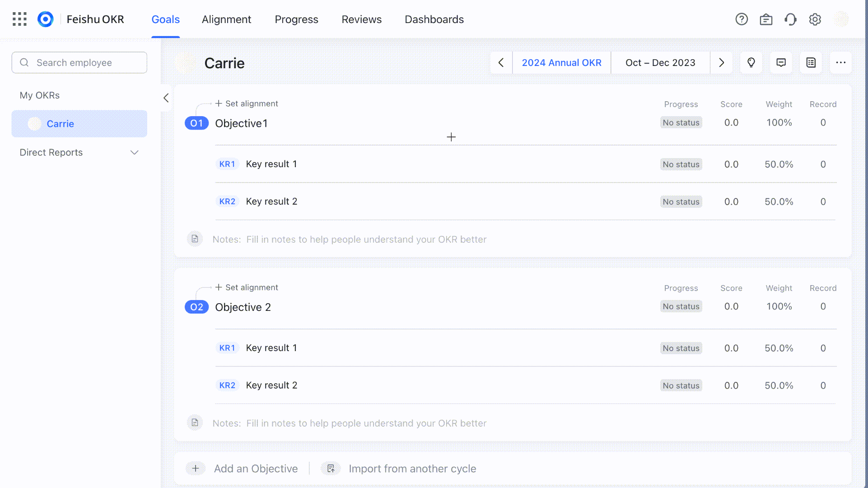Expand the Direct Reports section
Viewport: 868px width, 488px height.
(x=134, y=152)
